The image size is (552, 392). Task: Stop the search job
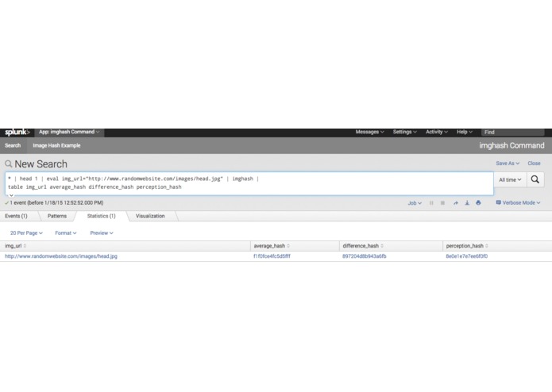(x=442, y=203)
